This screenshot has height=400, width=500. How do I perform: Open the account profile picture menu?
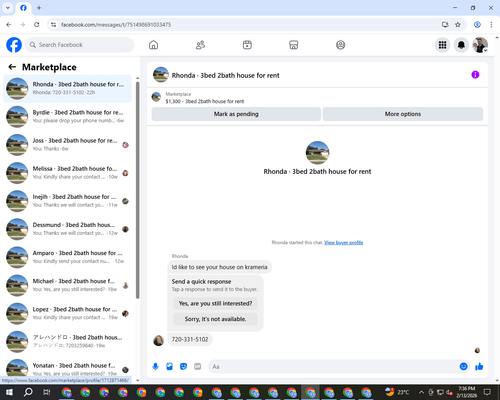click(480, 45)
